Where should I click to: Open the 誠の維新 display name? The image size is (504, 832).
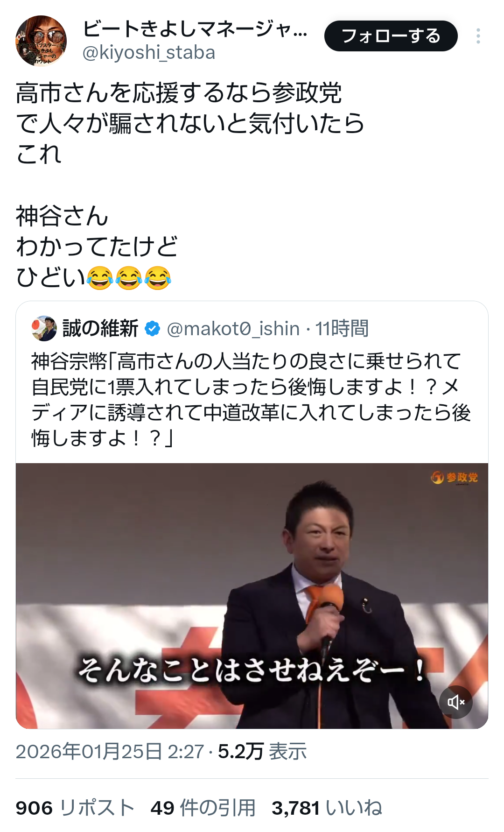click(100, 329)
